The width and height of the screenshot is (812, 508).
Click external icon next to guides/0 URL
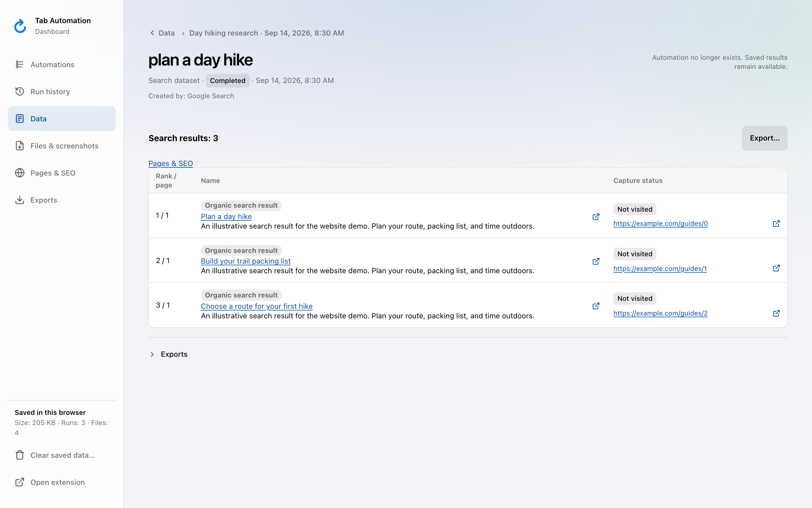point(776,224)
